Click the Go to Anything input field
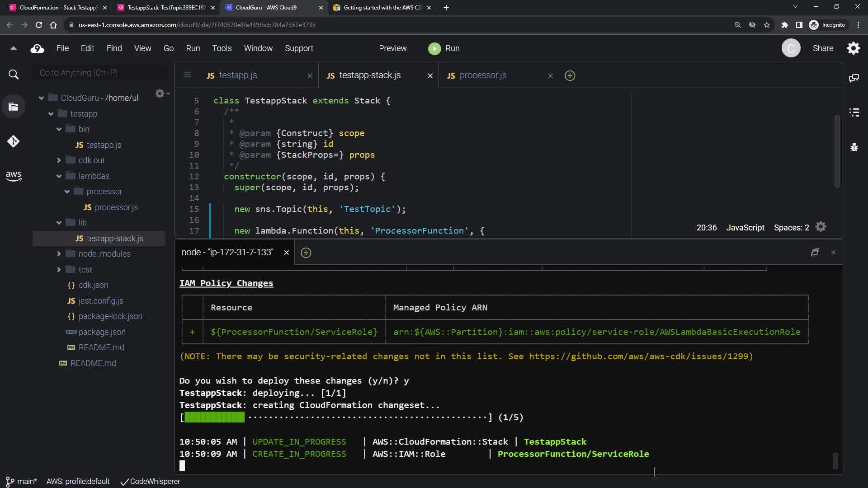 tap(100, 73)
